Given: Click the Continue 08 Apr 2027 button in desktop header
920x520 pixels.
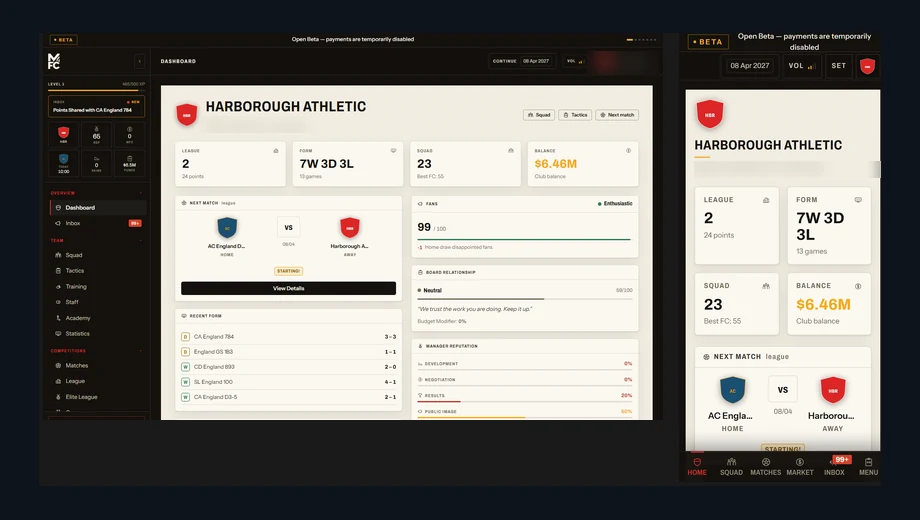Looking at the screenshot, I should point(521,61).
